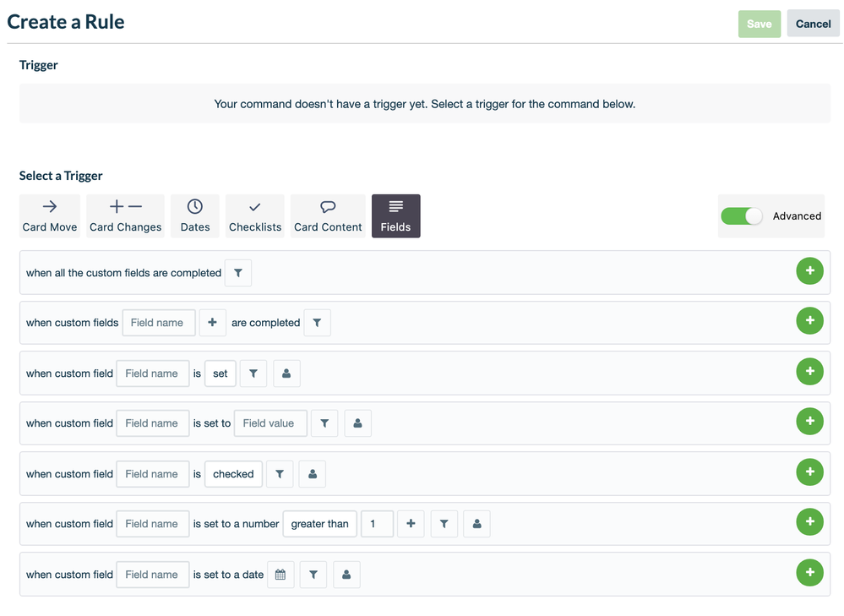844x616 pixels.
Task: Click plus to add another field name
Action: point(213,322)
